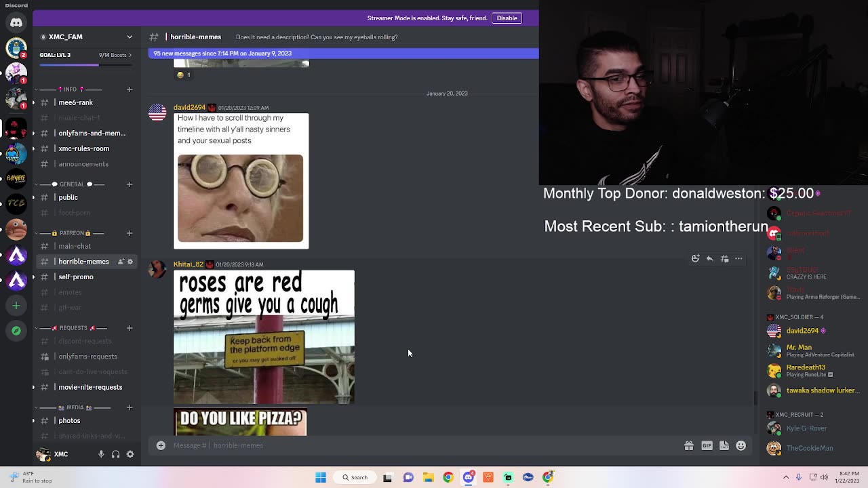Open User Settings gear icon
The width and height of the screenshot is (868, 488).
130,454
